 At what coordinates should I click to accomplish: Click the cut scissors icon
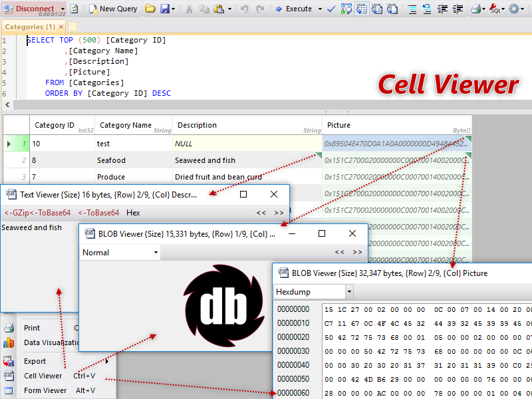tap(189, 9)
